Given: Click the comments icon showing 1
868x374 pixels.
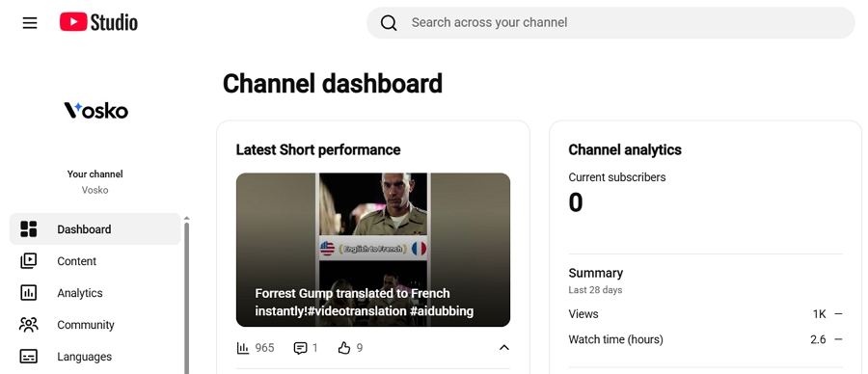Looking at the screenshot, I should pos(300,348).
